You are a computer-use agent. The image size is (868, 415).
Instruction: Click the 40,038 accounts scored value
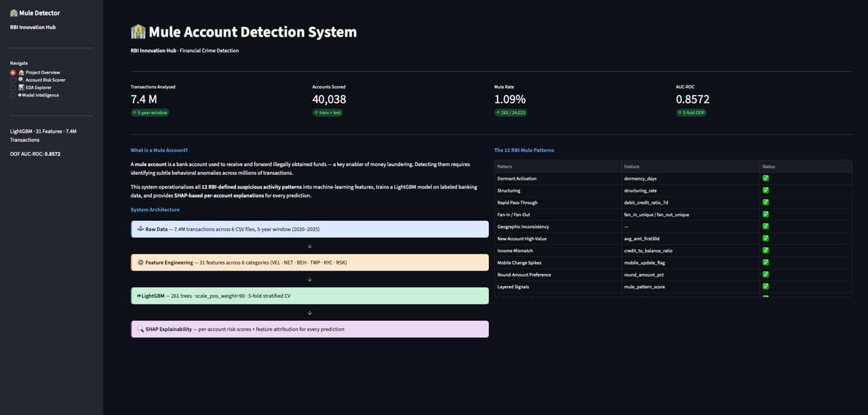[330, 99]
